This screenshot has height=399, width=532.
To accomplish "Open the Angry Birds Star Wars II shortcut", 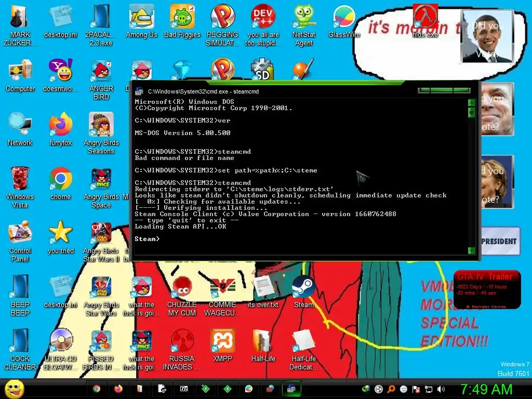I will coord(101,241).
